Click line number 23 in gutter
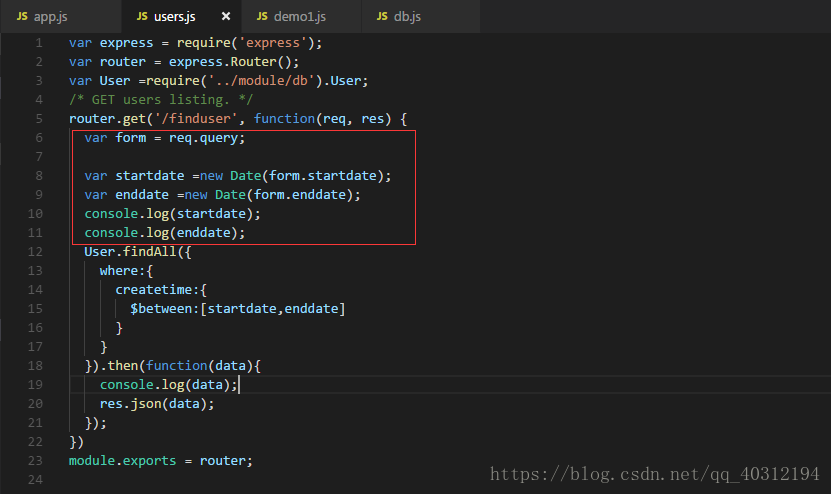This screenshot has height=494, width=831. [x=35, y=461]
